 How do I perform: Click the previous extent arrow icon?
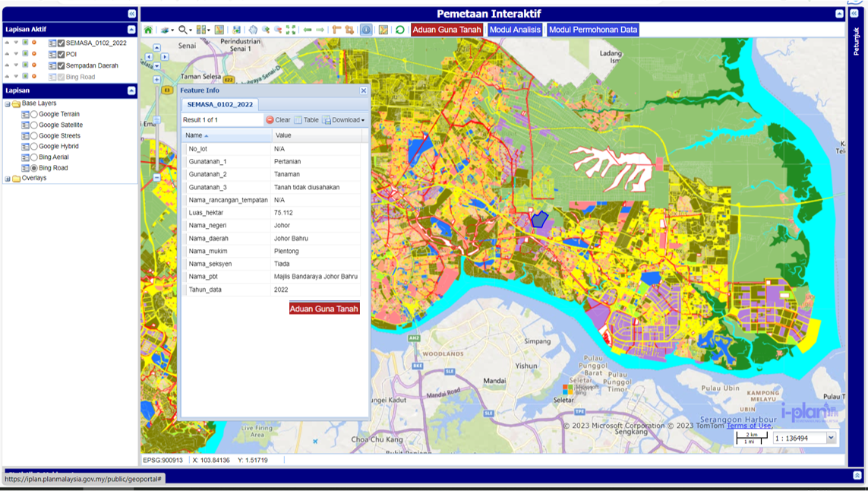308,28
